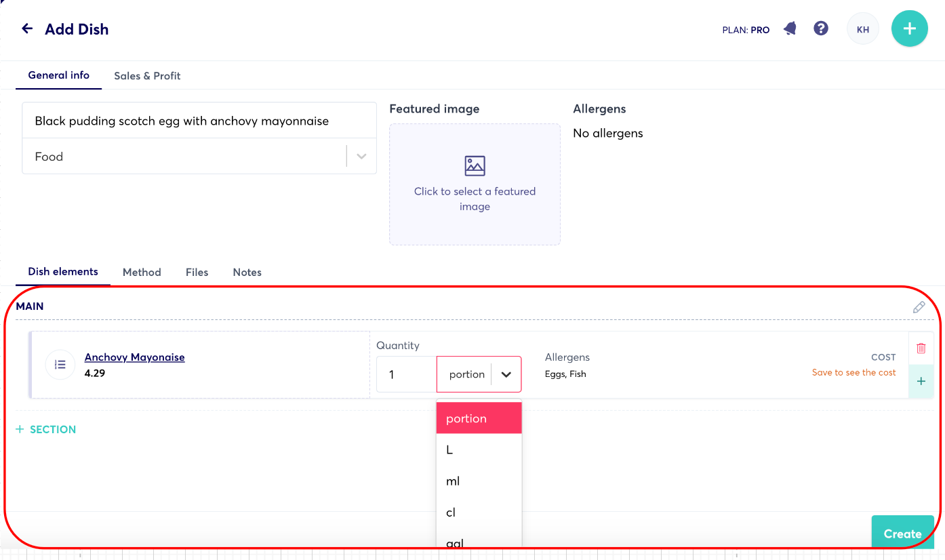The height and width of the screenshot is (560, 945).
Task: Switch to the General info tab
Action: pyautogui.click(x=59, y=75)
